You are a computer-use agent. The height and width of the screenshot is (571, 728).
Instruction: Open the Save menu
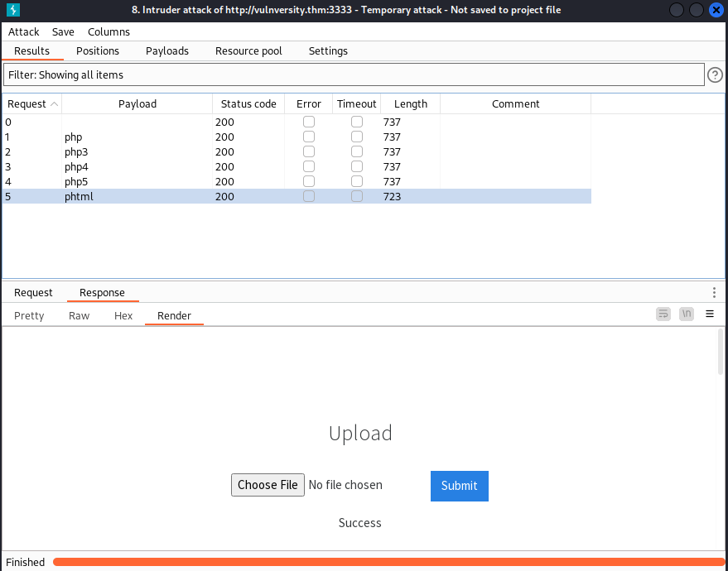coord(63,31)
